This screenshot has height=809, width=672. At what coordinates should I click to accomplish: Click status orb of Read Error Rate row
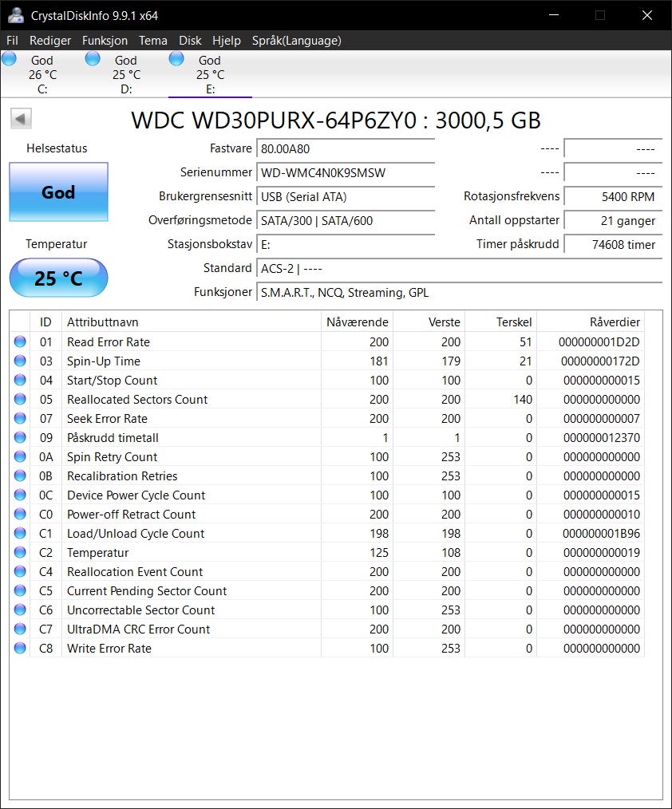pyautogui.click(x=20, y=341)
